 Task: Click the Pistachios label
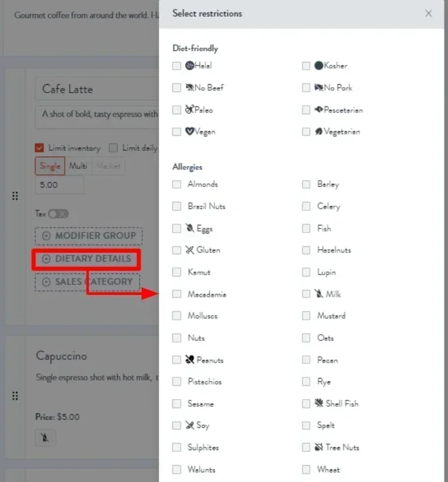(205, 382)
